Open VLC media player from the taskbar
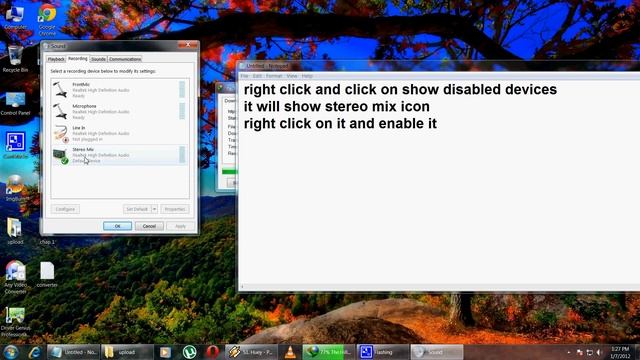The width and height of the screenshot is (640, 360). [290, 352]
